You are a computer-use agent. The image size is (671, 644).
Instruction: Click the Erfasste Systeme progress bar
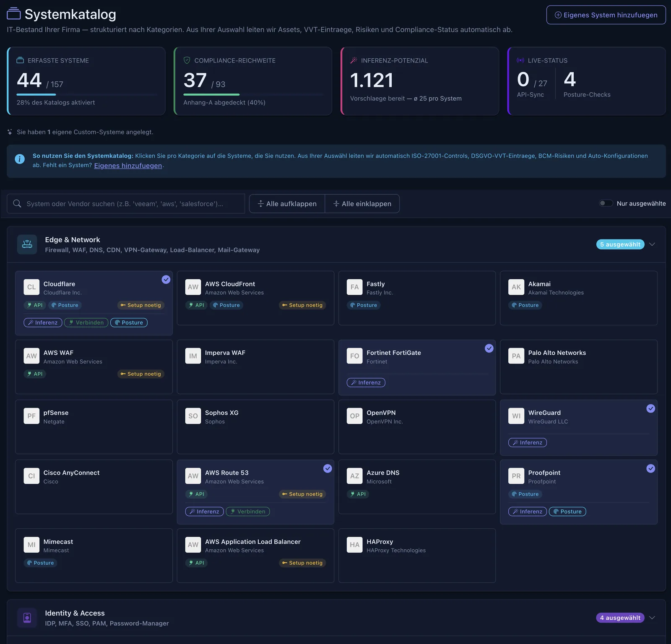pyautogui.click(x=87, y=95)
